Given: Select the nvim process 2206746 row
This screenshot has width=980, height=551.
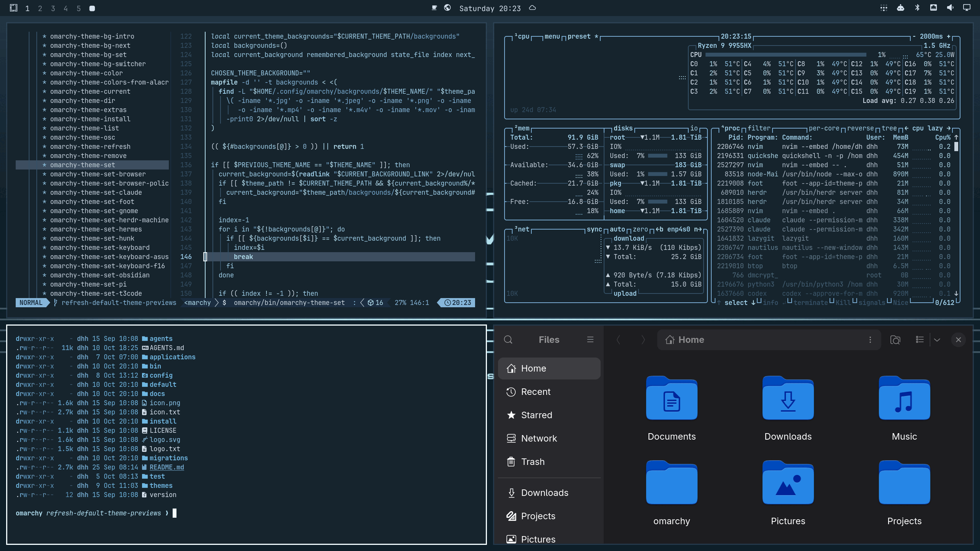Looking at the screenshot, I should (833, 147).
